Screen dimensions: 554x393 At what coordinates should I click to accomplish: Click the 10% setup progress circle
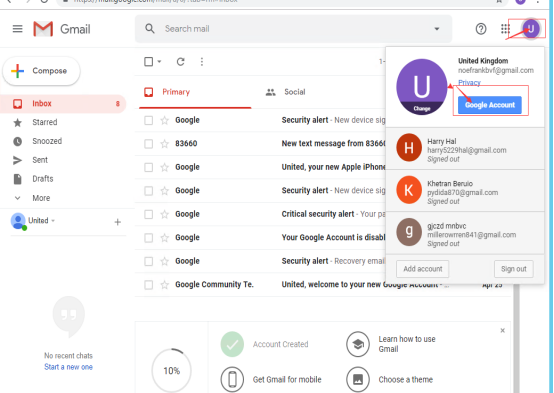pyautogui.click(x=171, y=370)
